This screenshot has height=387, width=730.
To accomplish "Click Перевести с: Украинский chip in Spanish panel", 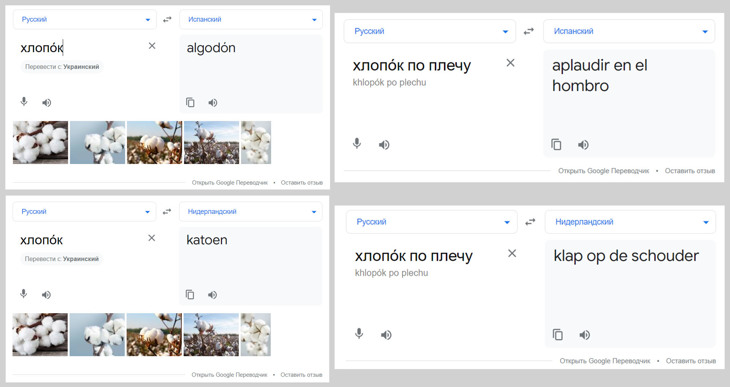I will coord(62,67).
